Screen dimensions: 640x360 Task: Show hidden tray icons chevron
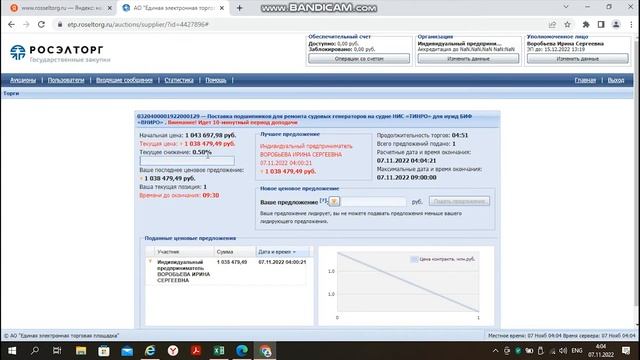[x=495, y=351]
